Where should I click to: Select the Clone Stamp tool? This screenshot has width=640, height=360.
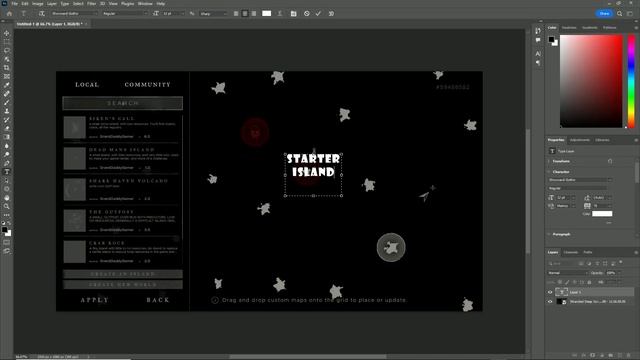coord(7,111)
